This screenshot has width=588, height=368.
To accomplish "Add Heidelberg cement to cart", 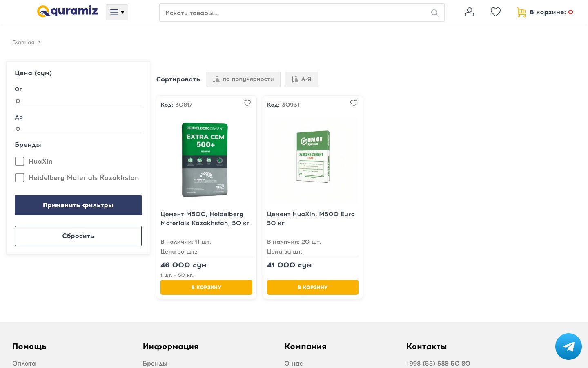I will [206, 287].
